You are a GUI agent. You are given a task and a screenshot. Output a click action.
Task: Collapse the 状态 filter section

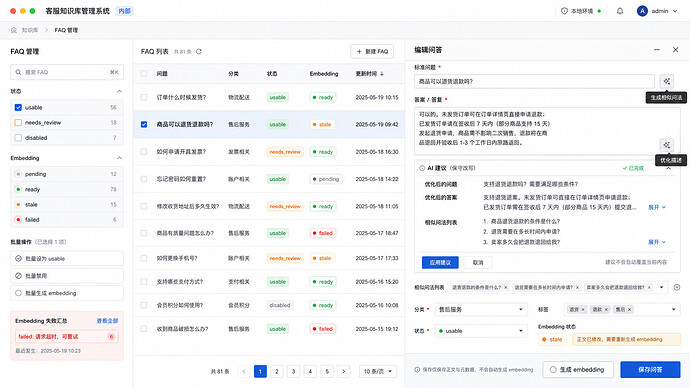coord(119,91)
